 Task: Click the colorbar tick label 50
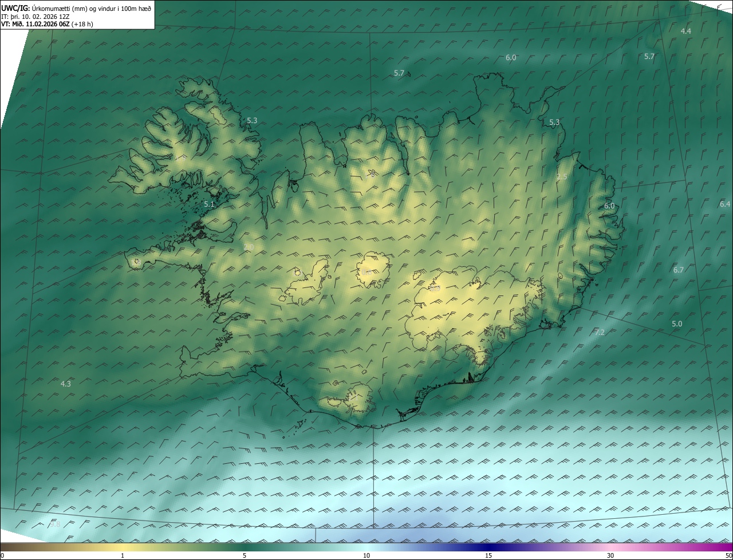point(728,555)
